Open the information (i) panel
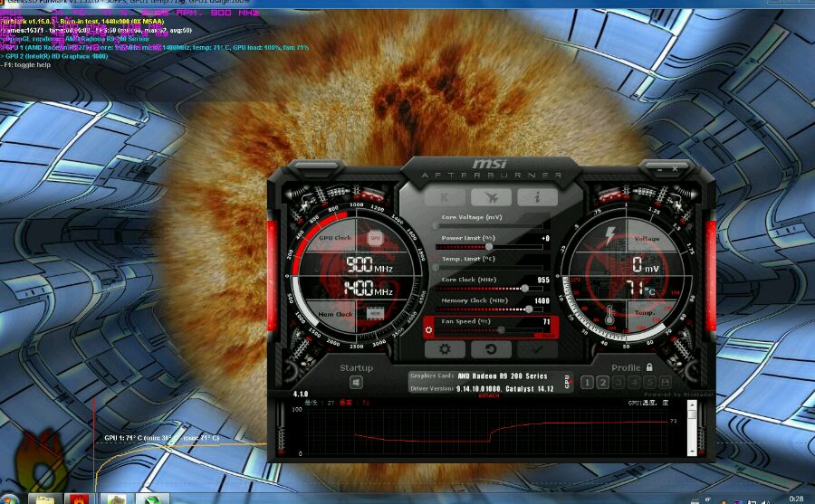 point(537,197)
